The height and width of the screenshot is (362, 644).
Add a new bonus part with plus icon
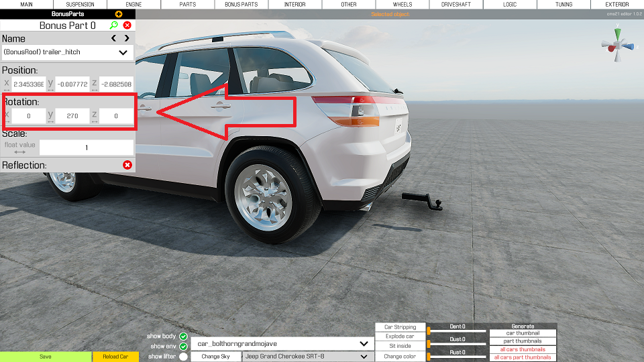click(x=119, y=14)
